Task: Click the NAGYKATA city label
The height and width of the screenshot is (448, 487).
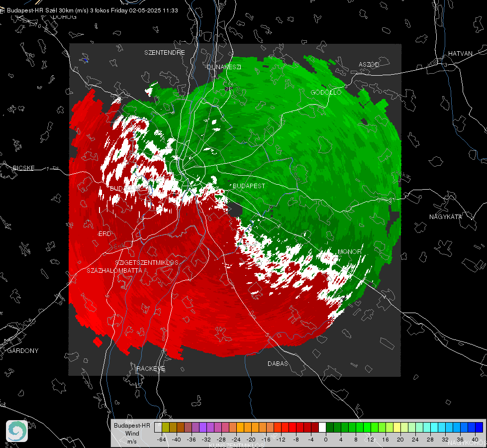Action: 446,217
